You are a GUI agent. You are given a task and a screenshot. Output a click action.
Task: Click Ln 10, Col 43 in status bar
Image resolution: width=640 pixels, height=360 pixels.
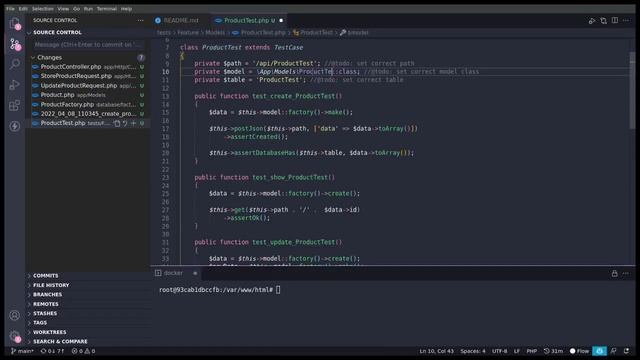(436, 351)
